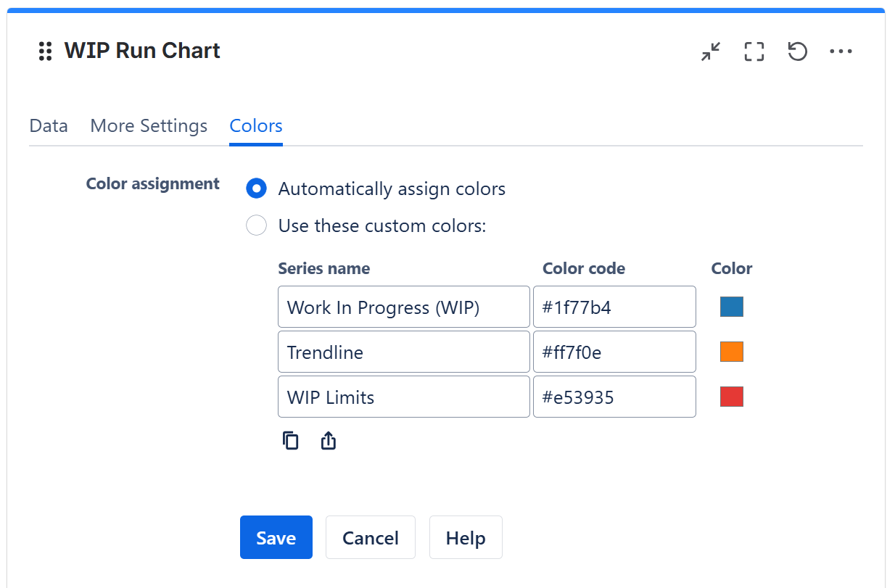The image size is (895, 588).
Task: Click the #1f77b4 color code field
Action: (614, 307)
